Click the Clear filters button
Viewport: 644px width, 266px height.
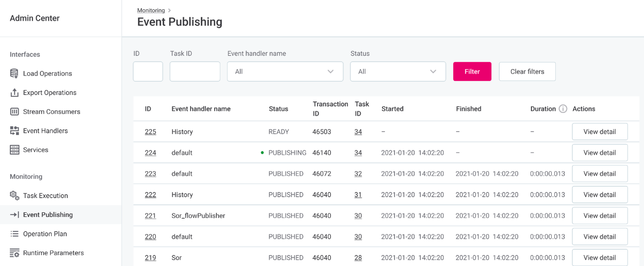pyautogui.click(x=527, y=72)
